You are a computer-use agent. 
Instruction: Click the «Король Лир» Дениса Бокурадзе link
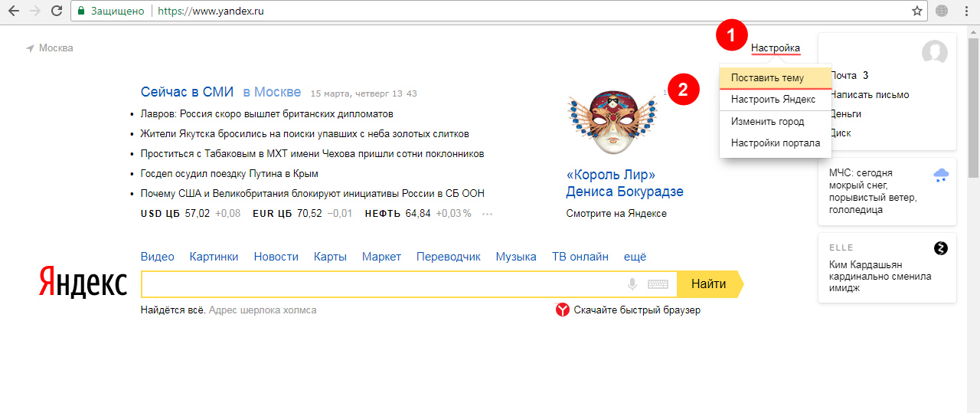(x=625, y=183)
